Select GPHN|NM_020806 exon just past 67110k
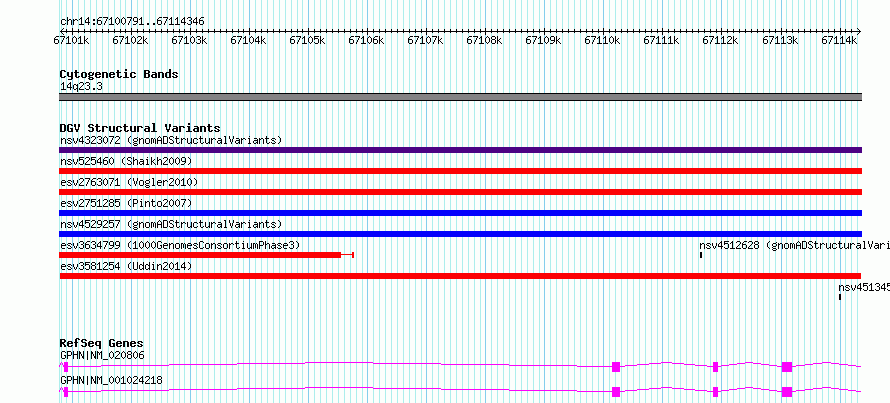This screenshot has height=403, width=890. (x=616, y=367)
